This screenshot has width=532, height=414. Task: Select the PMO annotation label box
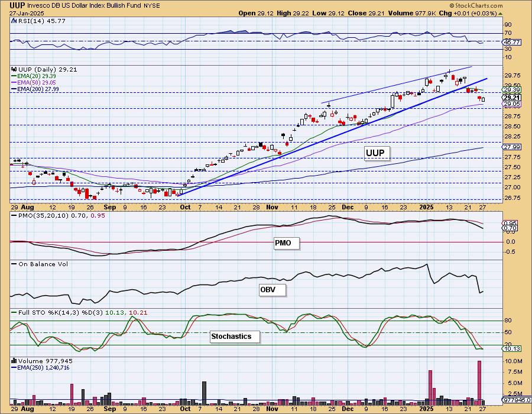[287, 243]
